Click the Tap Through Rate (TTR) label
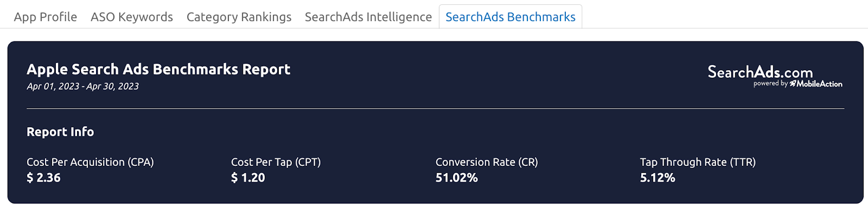The width and height of the screenshot is (868, 218). 698,162
